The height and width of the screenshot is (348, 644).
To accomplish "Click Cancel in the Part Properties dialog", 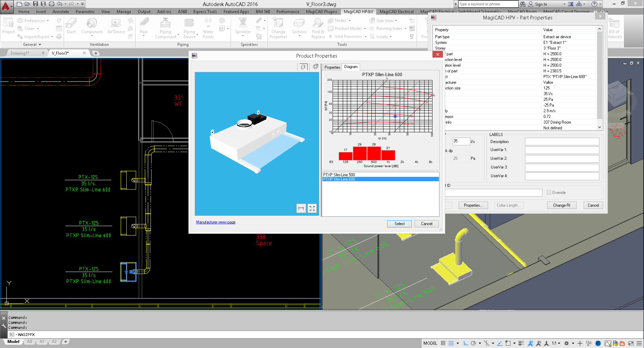I will coord(593,205).
